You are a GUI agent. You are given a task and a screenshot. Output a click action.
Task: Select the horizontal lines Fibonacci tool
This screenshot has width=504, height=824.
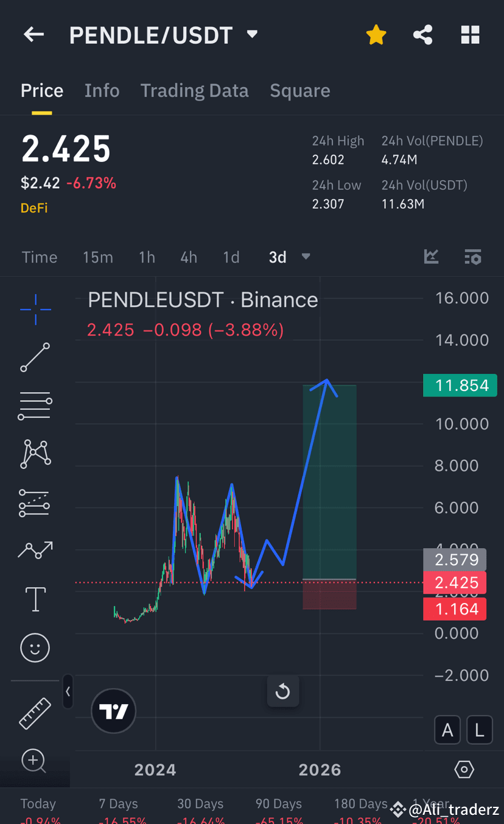tap(35, 406)
